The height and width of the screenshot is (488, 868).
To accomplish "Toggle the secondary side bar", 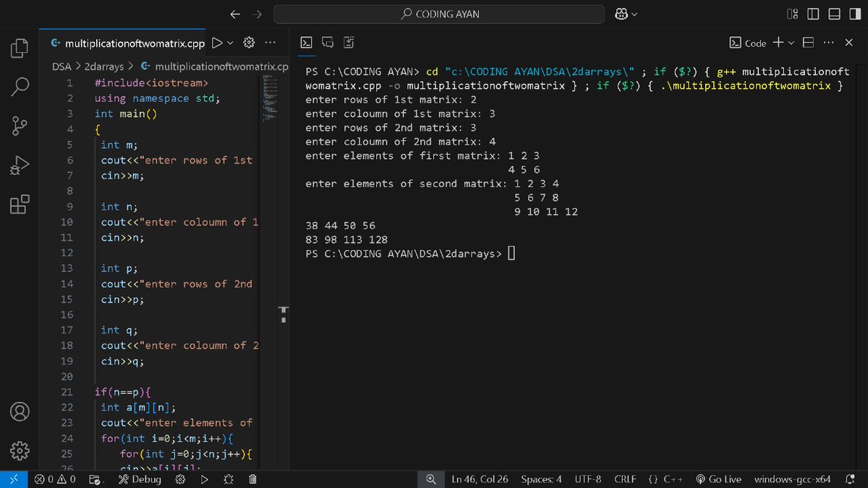I will pos(854,14).
